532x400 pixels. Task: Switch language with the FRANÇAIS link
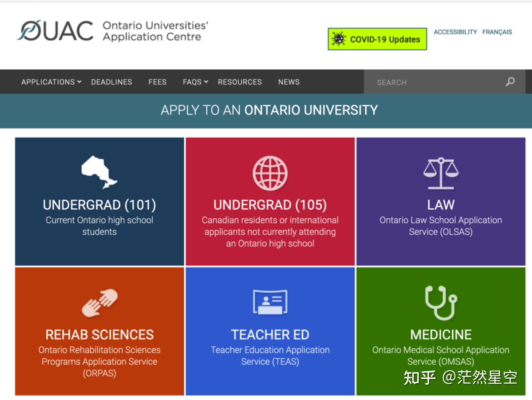(x=497, y=32)
